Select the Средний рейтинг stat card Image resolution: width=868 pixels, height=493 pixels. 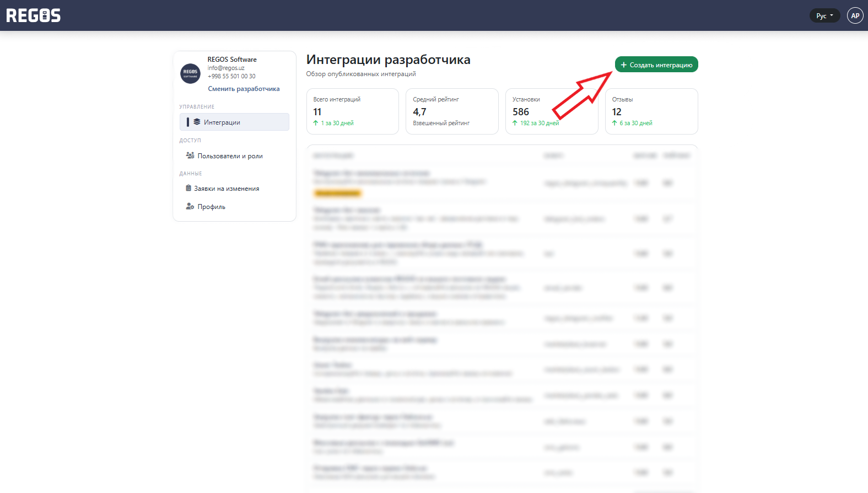coord(452,111)
